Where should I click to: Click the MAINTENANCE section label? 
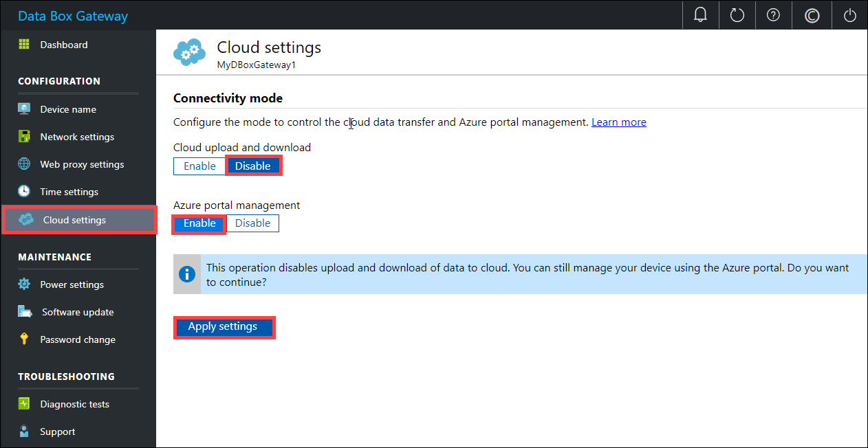pyautogui.click(x=55, y=257)
